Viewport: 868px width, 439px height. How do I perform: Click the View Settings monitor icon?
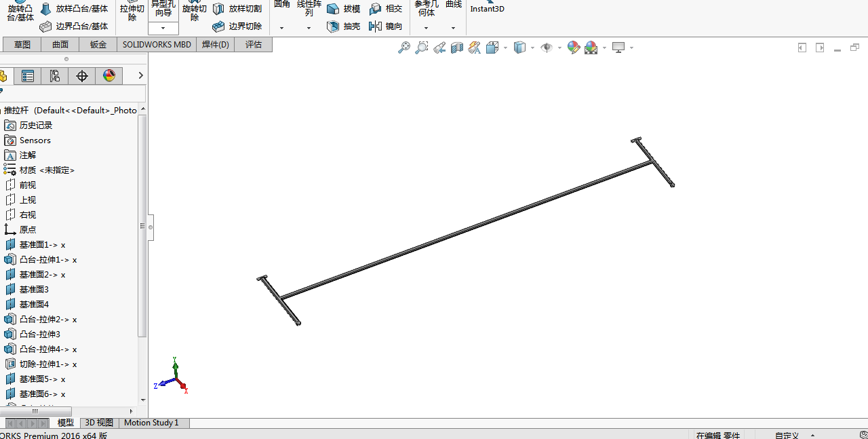(618, 47)
